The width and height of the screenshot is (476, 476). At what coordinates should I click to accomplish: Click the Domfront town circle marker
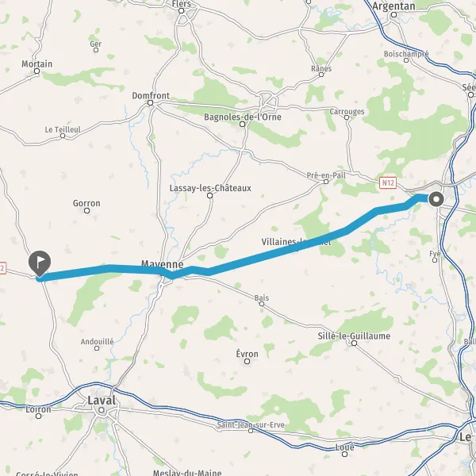coord(150,103)
